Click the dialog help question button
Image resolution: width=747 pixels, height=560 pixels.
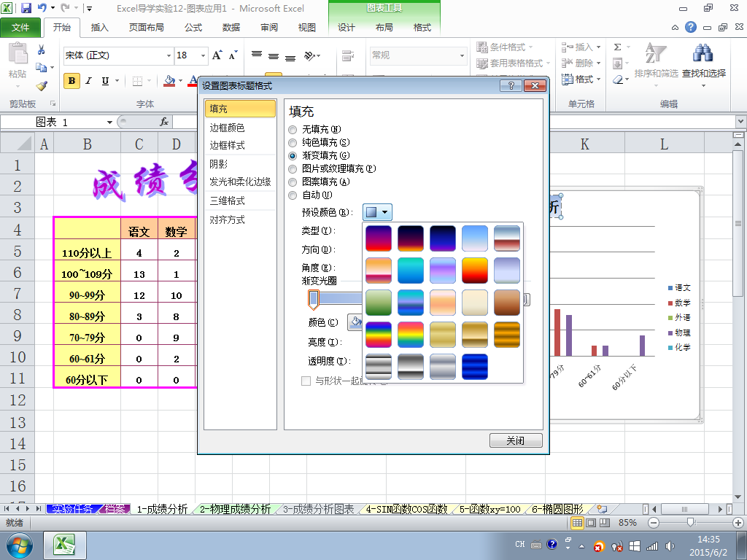tap(511, 86)
